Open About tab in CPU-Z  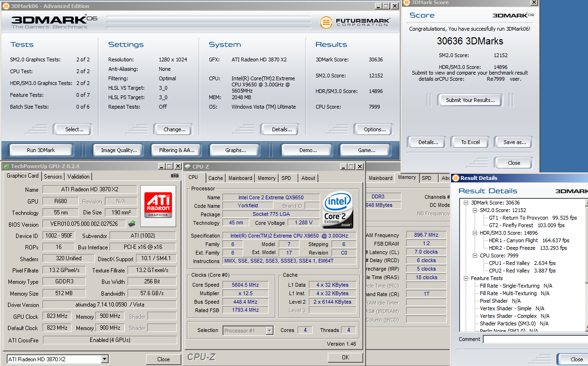click(308, 178)
